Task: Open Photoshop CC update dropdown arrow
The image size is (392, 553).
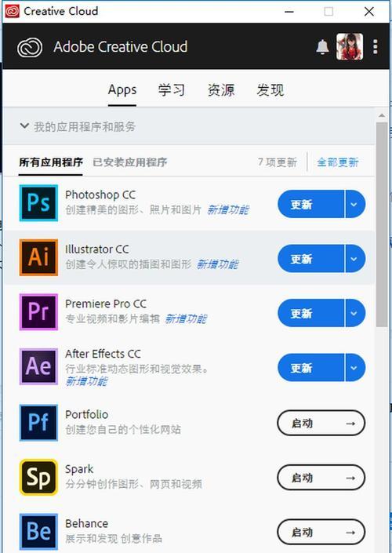Action: [x=354, y=204]
